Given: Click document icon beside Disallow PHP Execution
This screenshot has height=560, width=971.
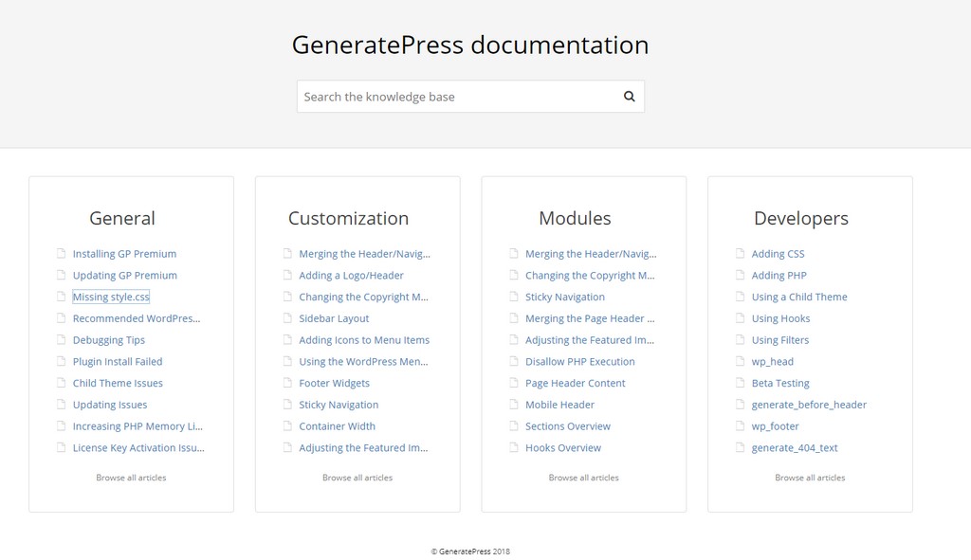Looking at the screenshot, I should (x=514, y=361).
